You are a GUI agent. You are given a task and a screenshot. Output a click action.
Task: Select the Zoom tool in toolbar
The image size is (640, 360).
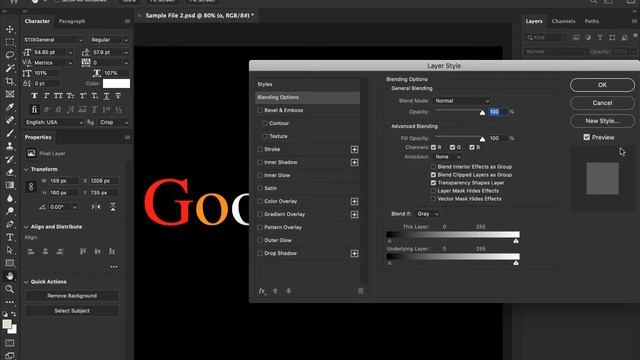(x=10, y=289)
